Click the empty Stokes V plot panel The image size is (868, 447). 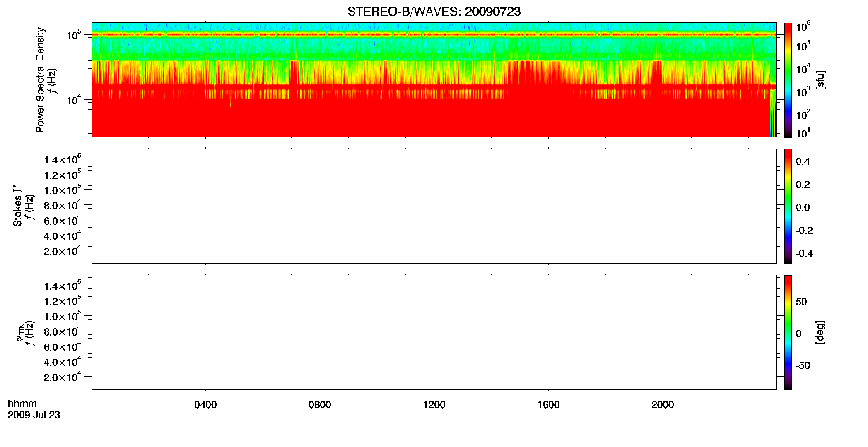[434, 206]
